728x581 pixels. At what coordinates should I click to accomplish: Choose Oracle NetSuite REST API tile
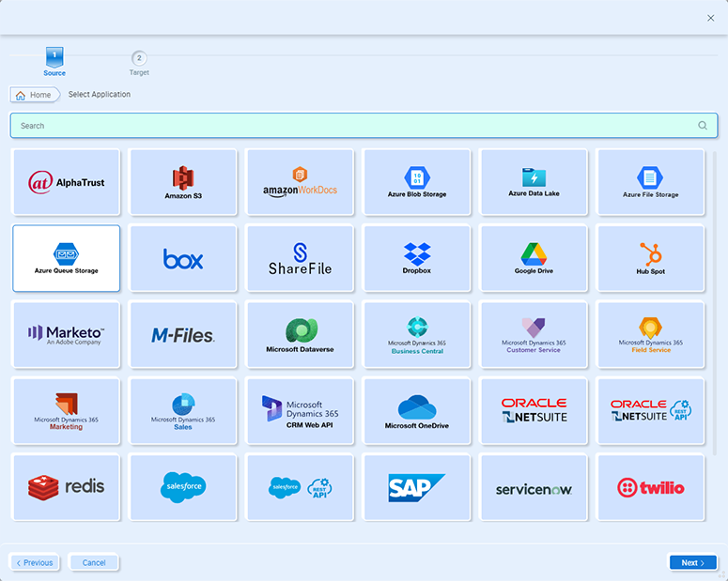tap(651, 411)
